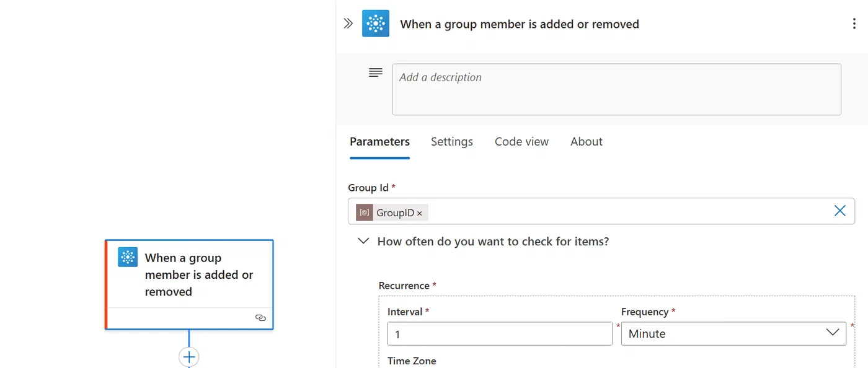Remove the GroupID token with its small x
This screenshot has height=368, width=868.
click(420, 213)
